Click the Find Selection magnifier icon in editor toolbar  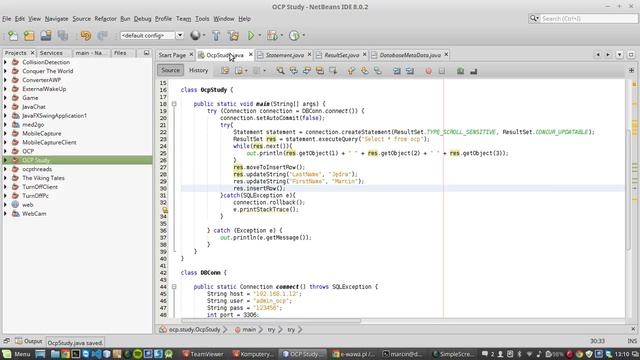point(280,71)
